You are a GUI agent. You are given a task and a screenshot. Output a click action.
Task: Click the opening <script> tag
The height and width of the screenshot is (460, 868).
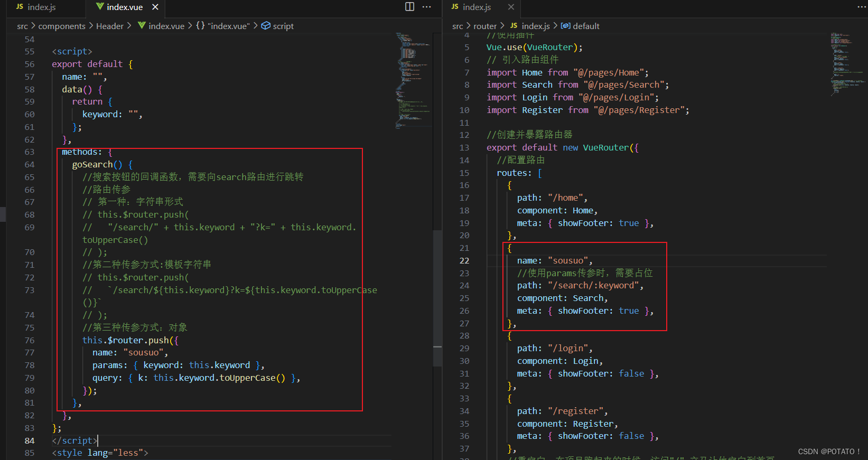pyautogui.click(x=72, y=51)
